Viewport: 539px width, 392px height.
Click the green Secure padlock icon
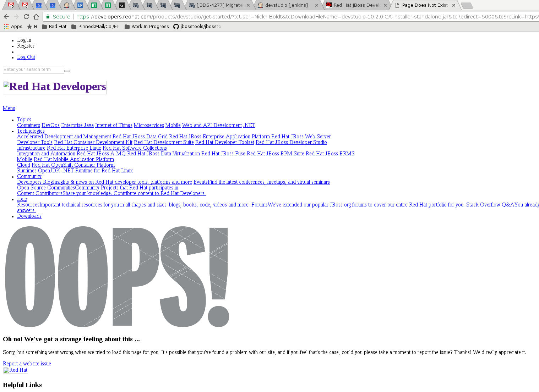pos(48,17)
